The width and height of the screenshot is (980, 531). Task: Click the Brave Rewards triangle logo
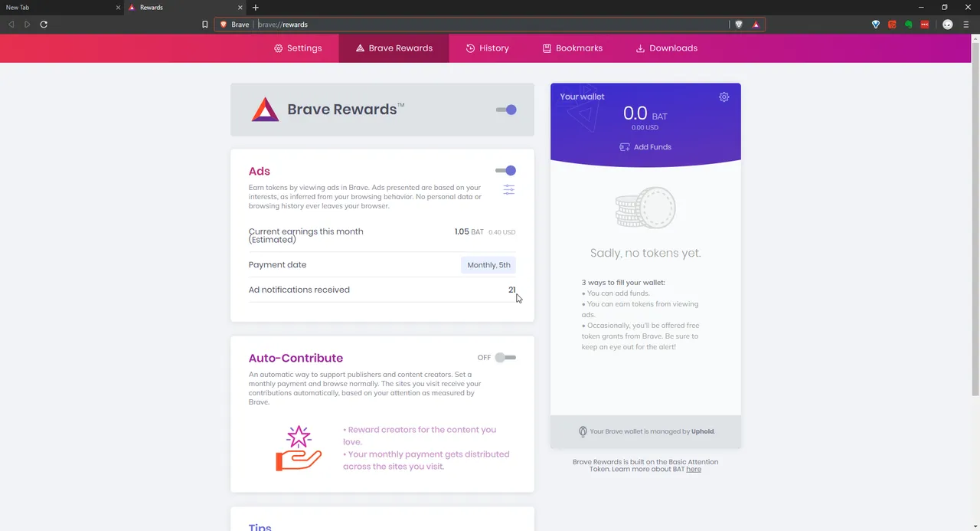265,110
